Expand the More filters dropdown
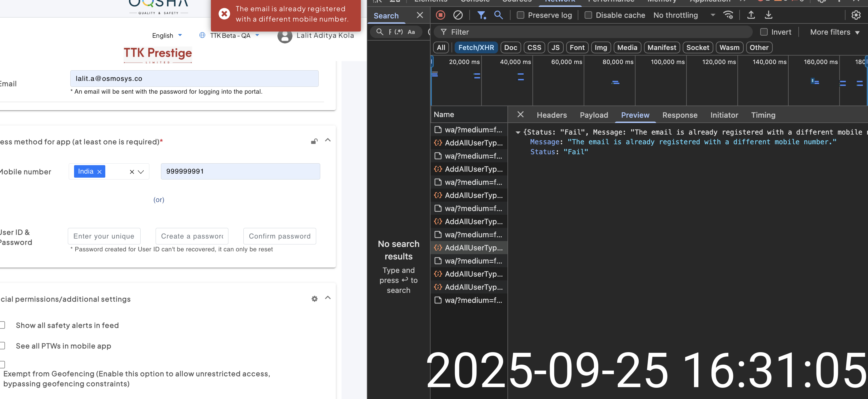Viewport: 868px width, 399px height. [834, 32]
